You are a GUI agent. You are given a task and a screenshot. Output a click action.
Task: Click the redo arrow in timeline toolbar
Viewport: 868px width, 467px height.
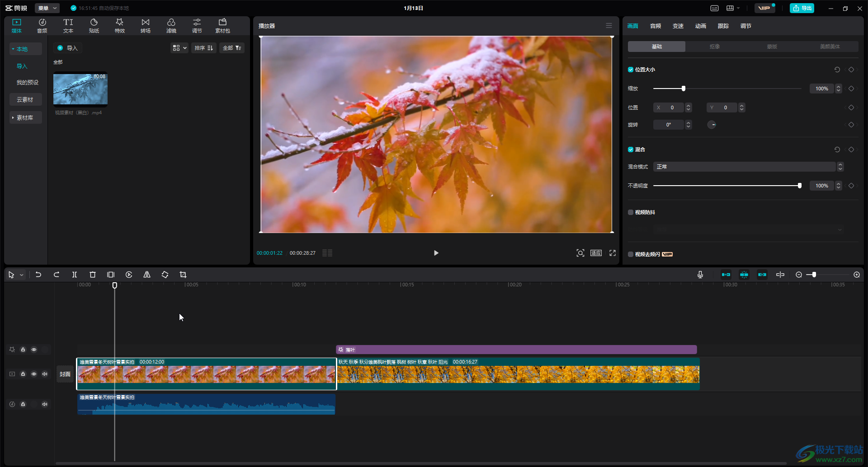[57, 275]
